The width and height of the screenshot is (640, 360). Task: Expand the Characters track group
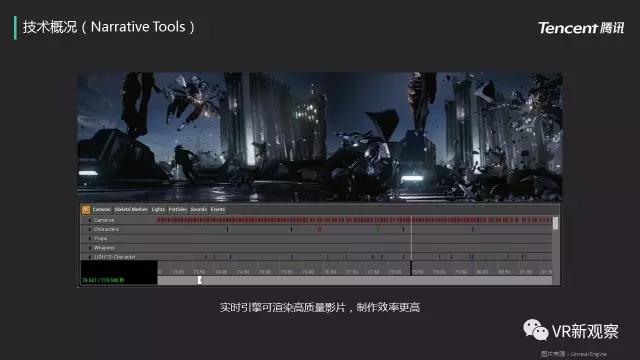[90, 229]
